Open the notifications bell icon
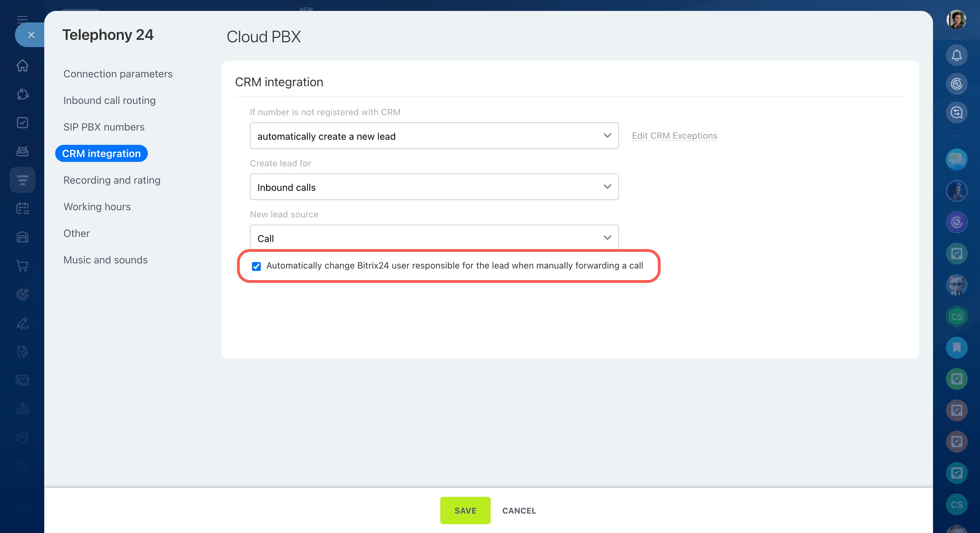 pos(957,56)
